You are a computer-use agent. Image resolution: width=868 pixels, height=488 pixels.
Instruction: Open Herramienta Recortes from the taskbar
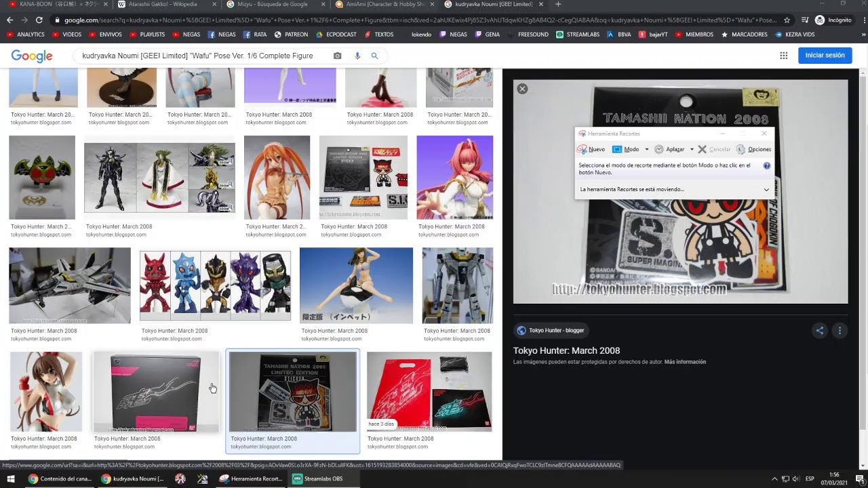(251, 479)
